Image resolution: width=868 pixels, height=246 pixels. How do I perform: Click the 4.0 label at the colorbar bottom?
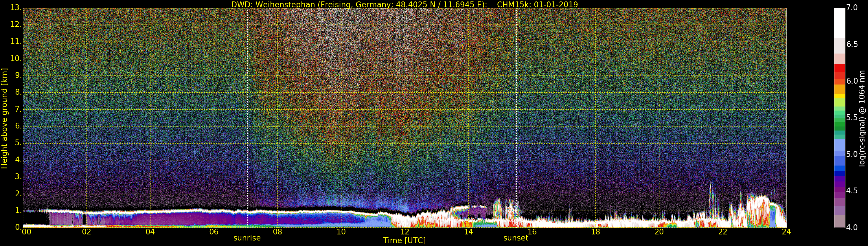(x=852, y=227)
